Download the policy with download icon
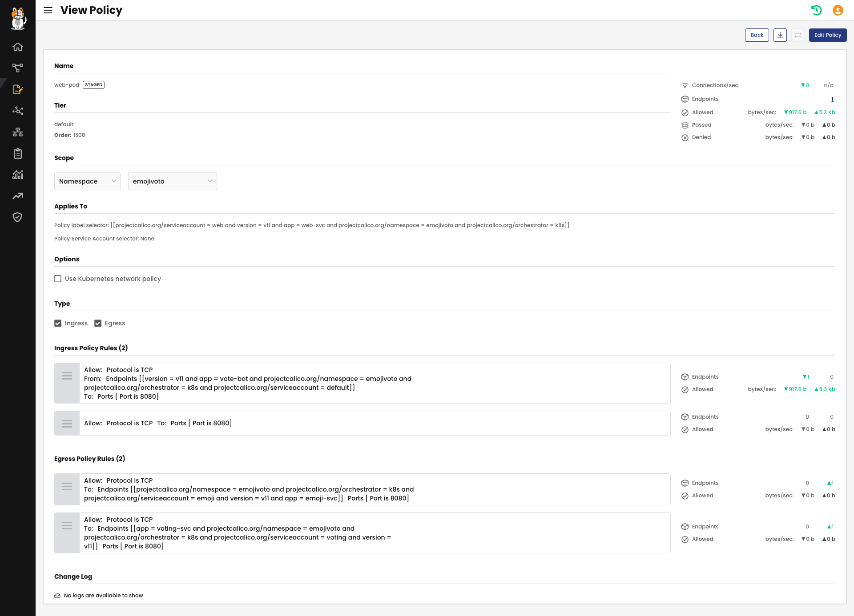Screen dimensions: 854x616 pos(780,35)
